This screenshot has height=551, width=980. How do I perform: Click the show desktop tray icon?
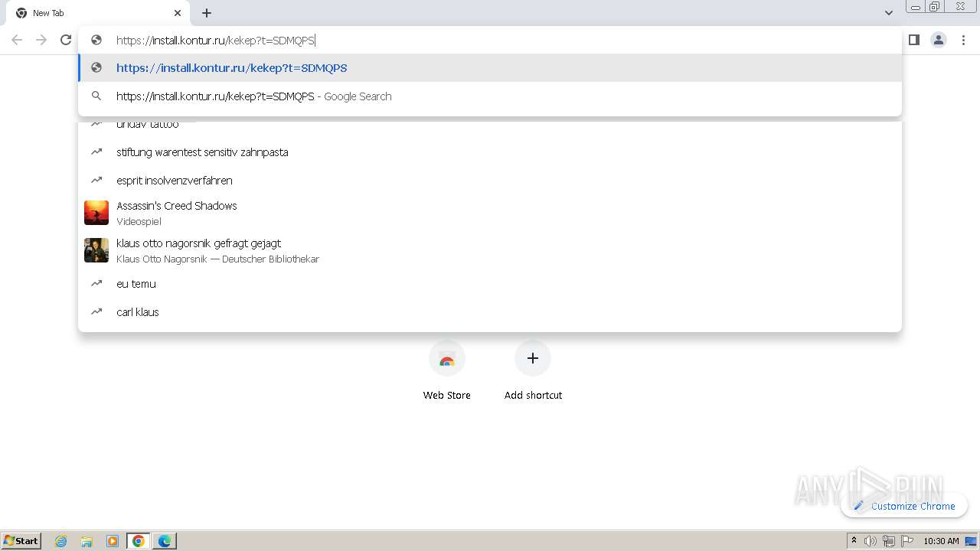(972, 541)
